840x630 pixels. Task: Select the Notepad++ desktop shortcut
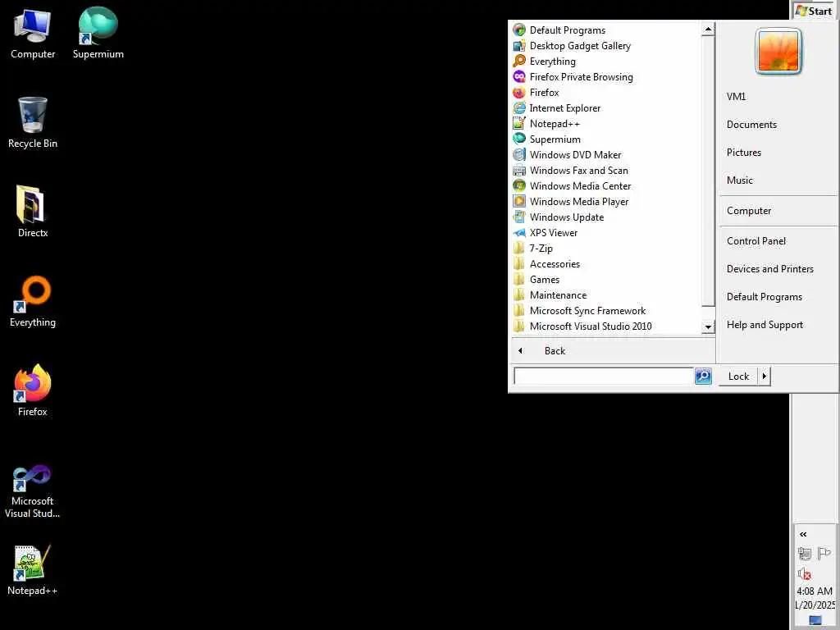tap(33, 571)
